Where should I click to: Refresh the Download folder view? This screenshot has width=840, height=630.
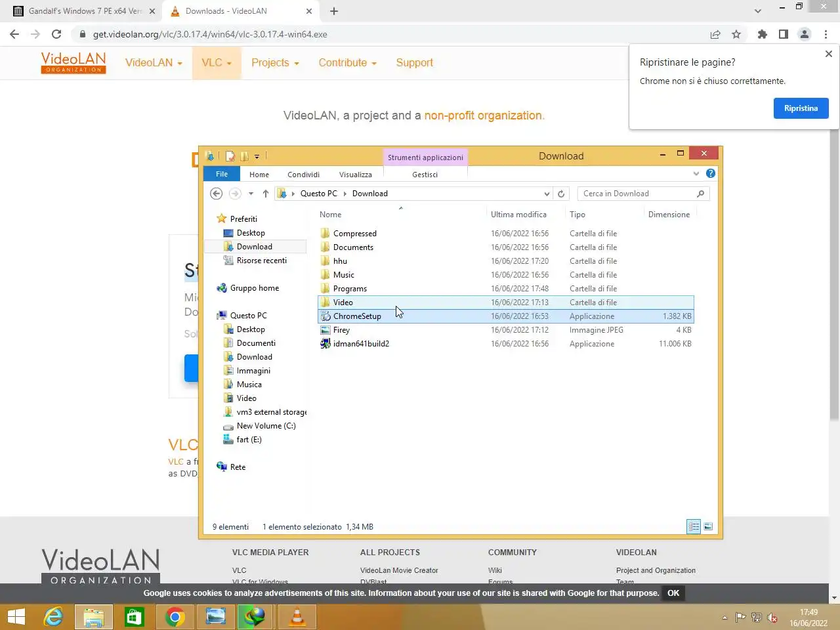click(561, 194)
